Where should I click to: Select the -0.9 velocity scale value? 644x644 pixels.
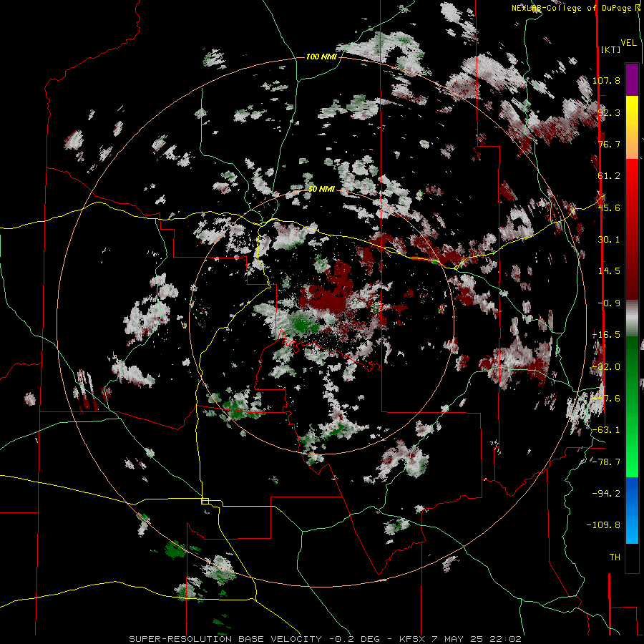(x=609, y=303)
